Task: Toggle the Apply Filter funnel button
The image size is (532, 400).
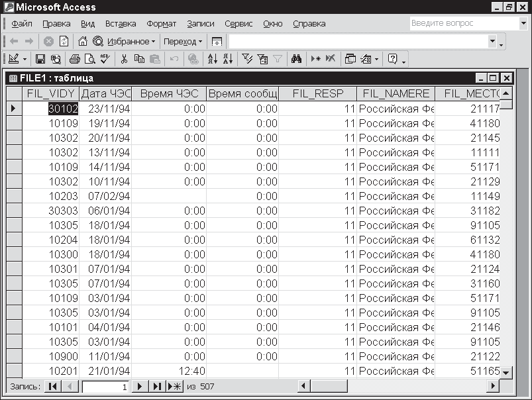Action: click(278, 59)
